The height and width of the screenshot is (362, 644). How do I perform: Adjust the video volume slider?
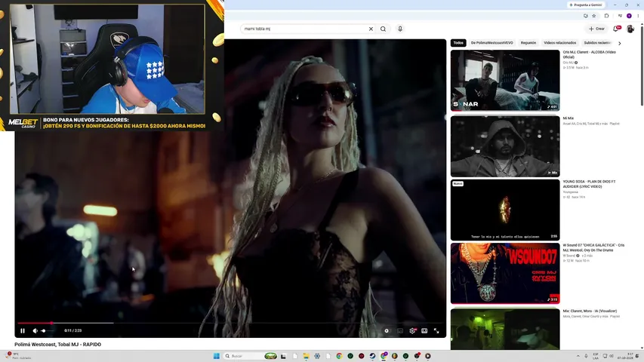coord(47,331)
